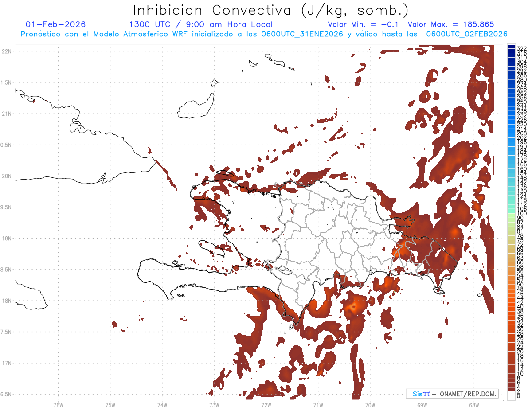Click the latitude label '18N'
The image size is (532, 411).
click(x=7, y=301)
